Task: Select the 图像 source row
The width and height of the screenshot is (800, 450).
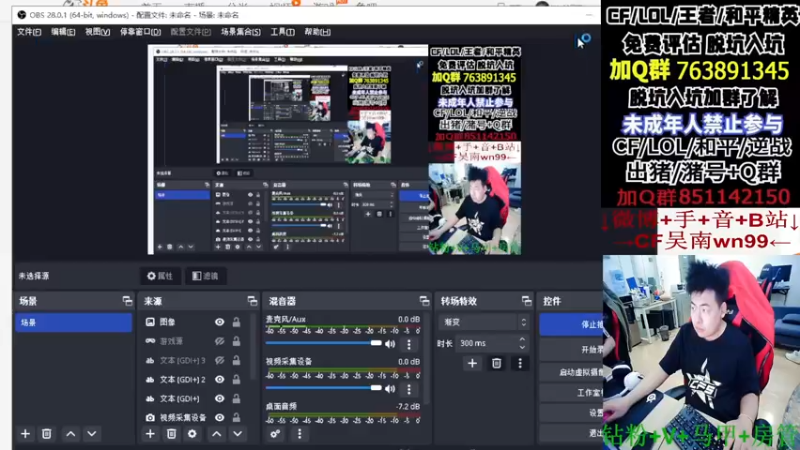Action: [195, 322]
